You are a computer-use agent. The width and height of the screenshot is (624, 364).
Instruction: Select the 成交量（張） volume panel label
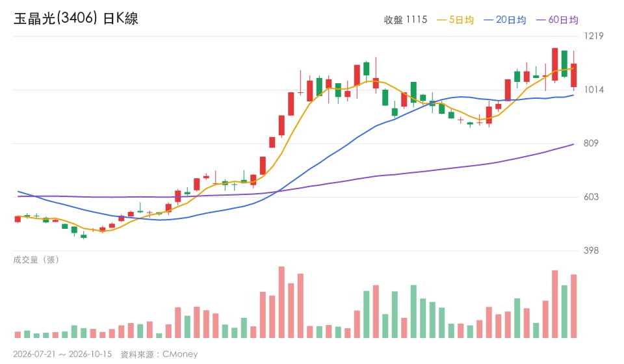click(36, 260)
